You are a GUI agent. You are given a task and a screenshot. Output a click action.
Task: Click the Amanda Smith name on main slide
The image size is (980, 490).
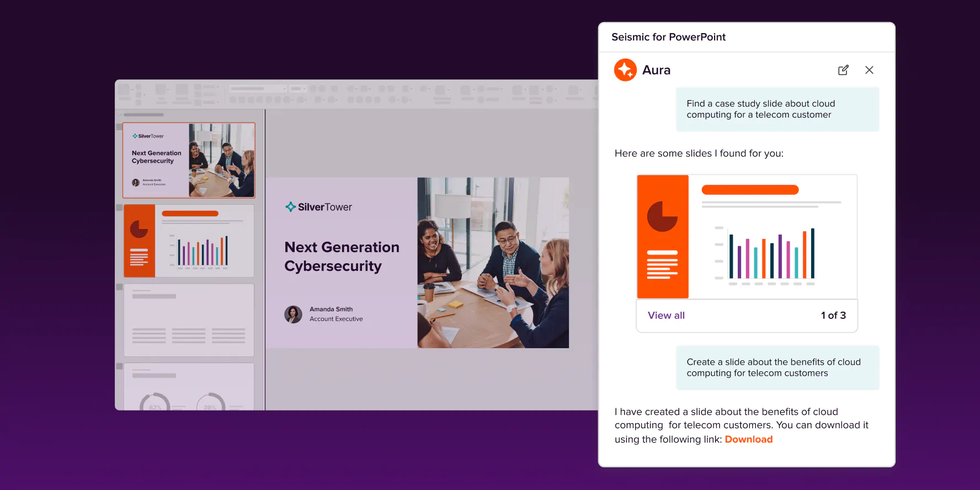click(331, 309)
